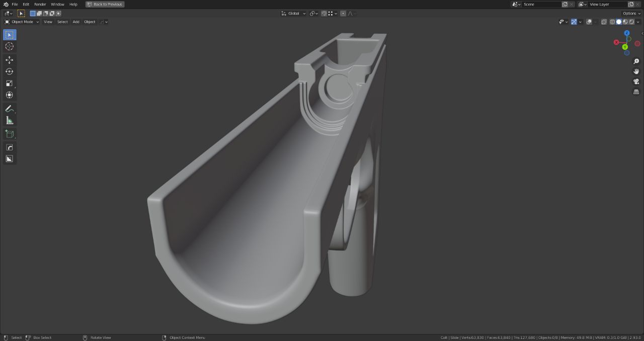Viewport: 644px width, 341px height.
Task: Set selection mode to new selection
Action: [33, 14]
